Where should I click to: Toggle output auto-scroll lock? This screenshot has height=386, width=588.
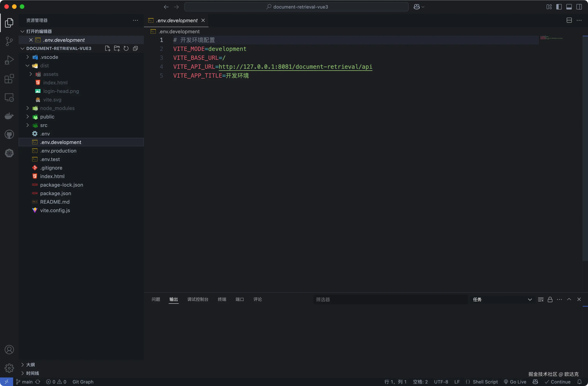pos(550,299)
